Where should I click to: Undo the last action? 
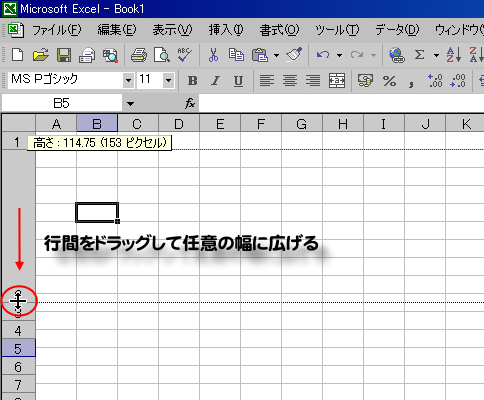pyautogui.click(x=323, y=55)
